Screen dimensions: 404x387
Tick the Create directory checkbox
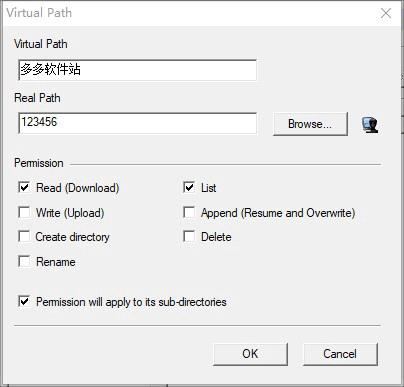24,236
